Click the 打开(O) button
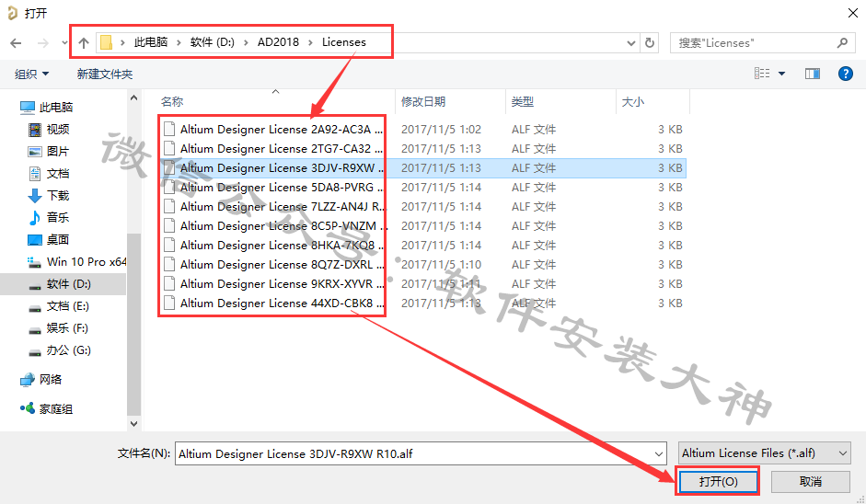This screenshot has width=866, height=504. 718,481
